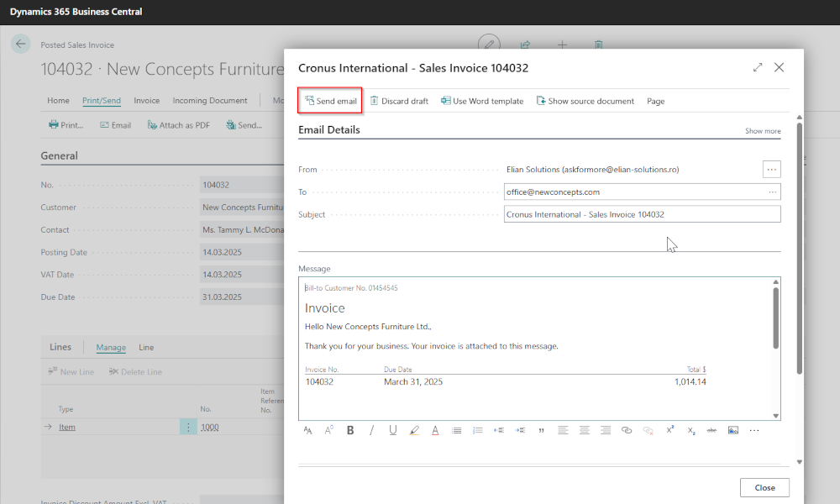Insert an image into message
Screen dimensions: 840x504
coord(732,430)
